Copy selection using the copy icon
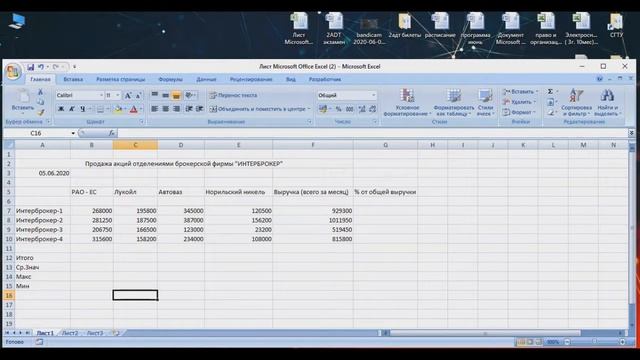This screenshot has height=360, width=640. tap(40, 102)
